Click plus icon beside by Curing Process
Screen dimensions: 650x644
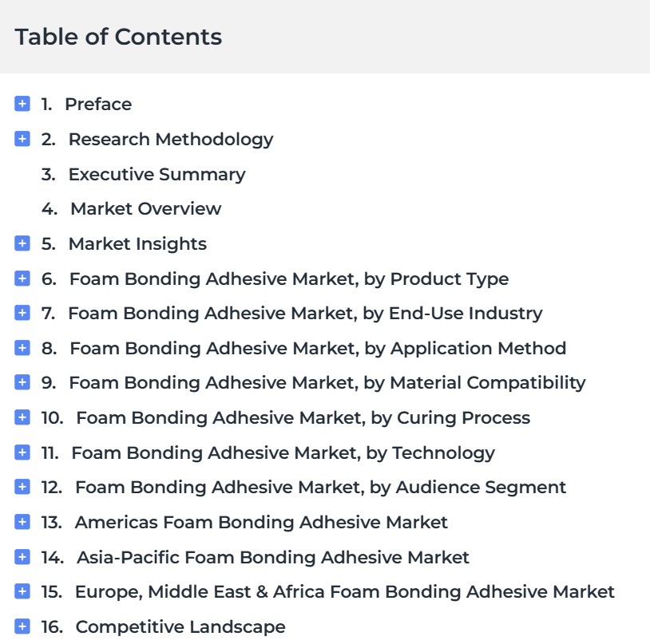[x=22, y=417]
